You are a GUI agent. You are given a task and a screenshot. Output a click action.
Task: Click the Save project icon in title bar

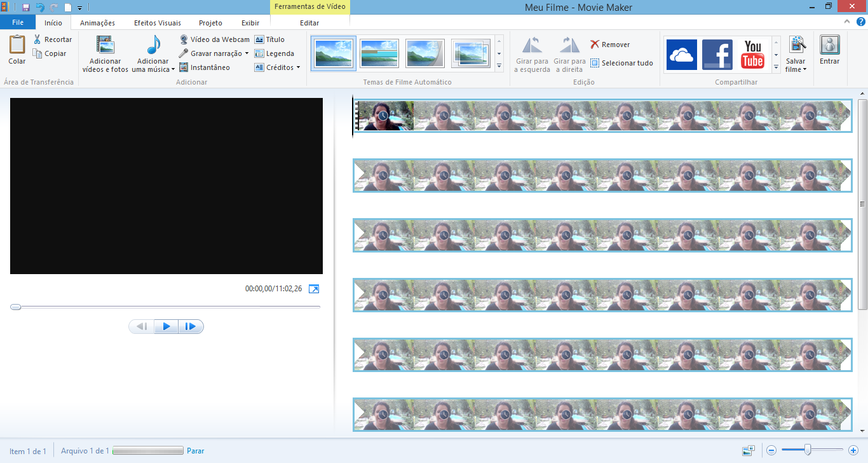point(26,8)
